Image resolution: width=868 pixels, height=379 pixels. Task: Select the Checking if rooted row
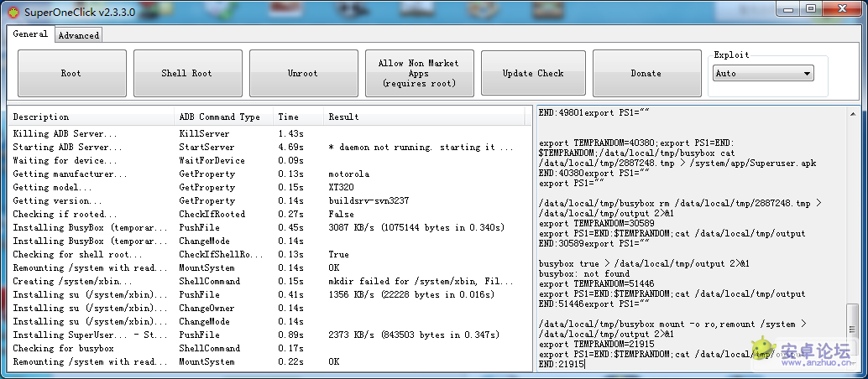[x=65, y=215]
